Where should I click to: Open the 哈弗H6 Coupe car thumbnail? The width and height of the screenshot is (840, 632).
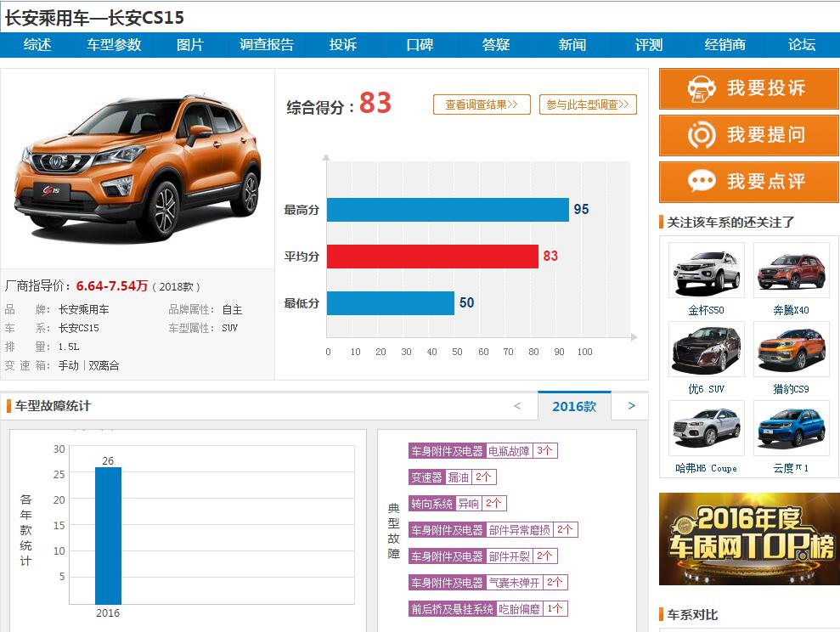pos(706,428)
